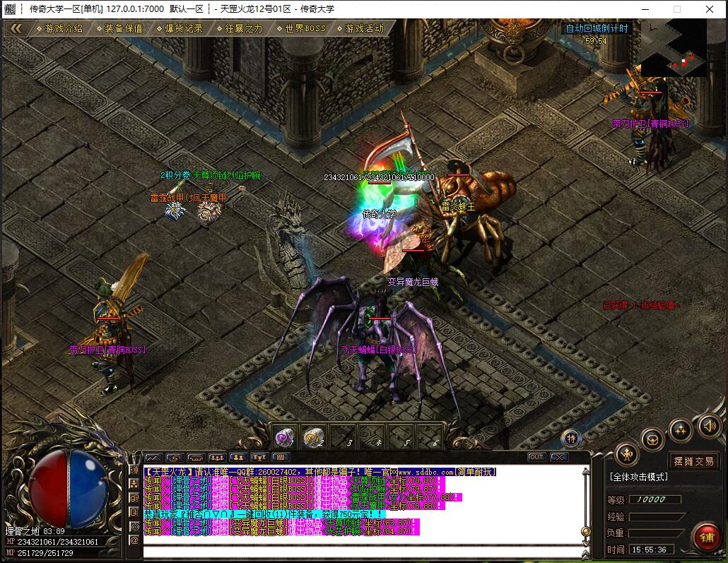The width and height of the screenshot is (728, 563).
Task: Click the second chat toolbar icon with looped arrow
Action: [175, 457]
